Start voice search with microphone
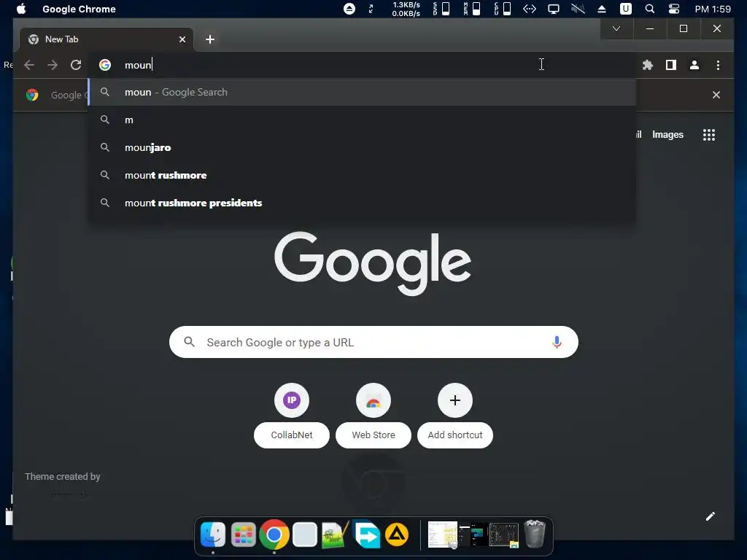 (x=557, y=342)
